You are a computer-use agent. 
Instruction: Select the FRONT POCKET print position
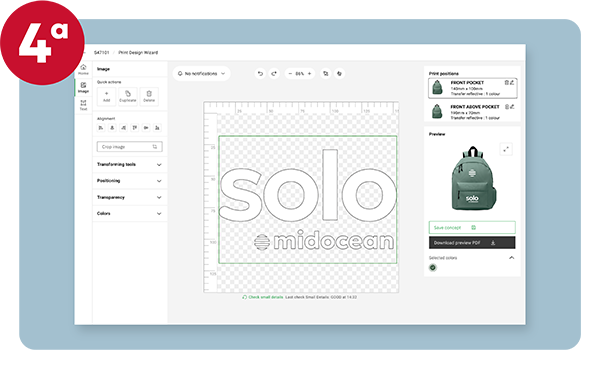click(x=473, y=88)
